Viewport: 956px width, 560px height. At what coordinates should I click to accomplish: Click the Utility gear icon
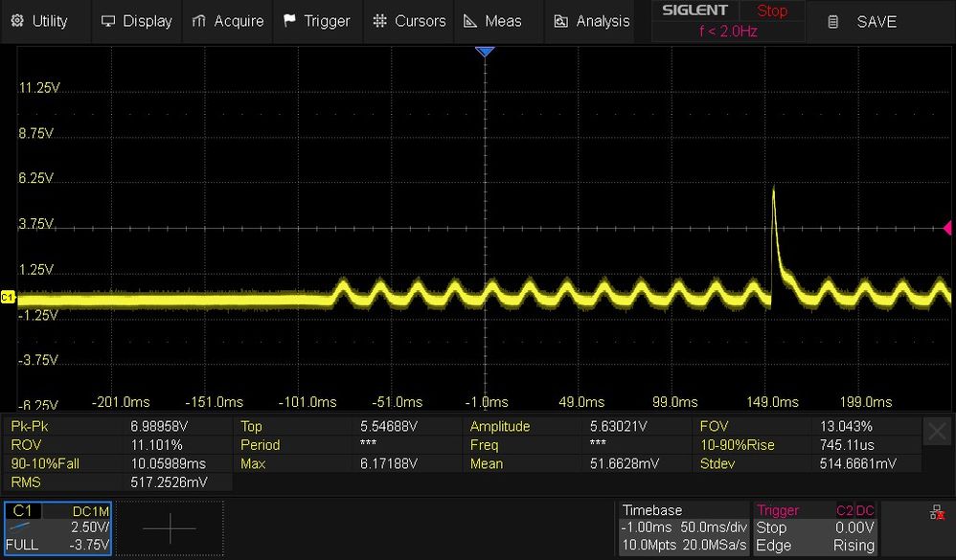pyautogui.click(x=17, y=21)
